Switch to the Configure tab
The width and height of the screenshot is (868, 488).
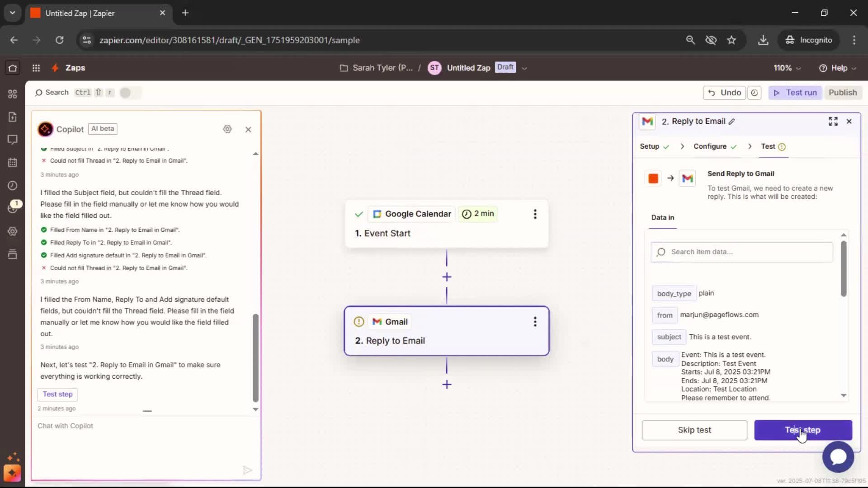[x=715, y=146]
